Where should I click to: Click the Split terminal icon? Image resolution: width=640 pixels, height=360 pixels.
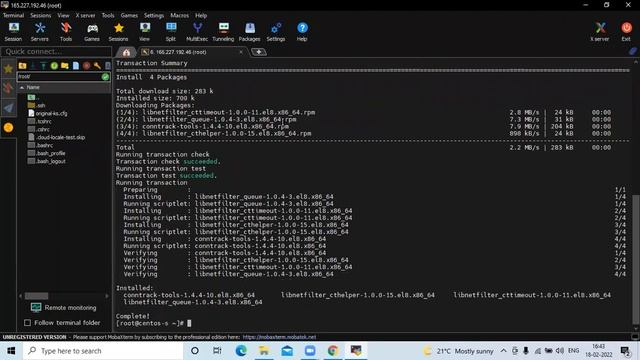click(171, 32)
